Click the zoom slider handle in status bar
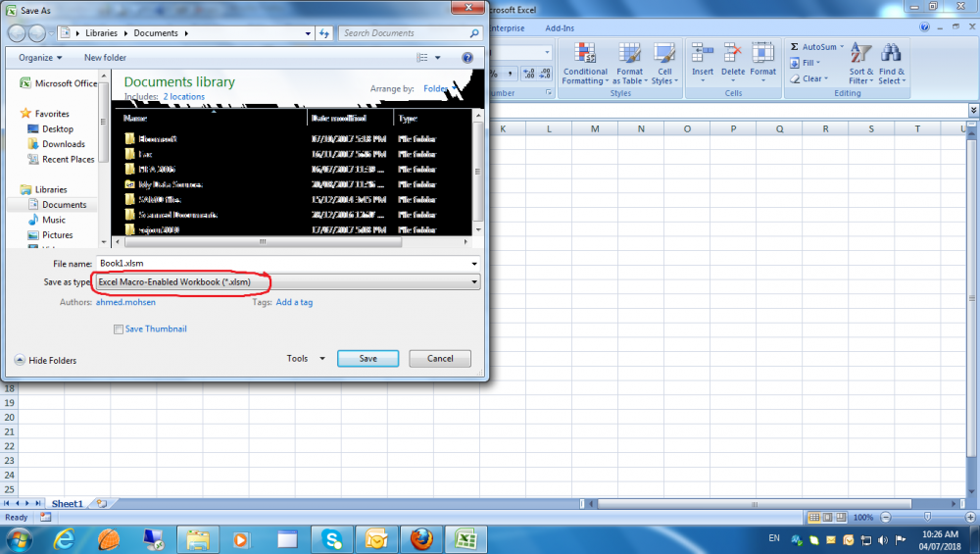This screenshot has height=554, width=980. [x=927, y=517]
